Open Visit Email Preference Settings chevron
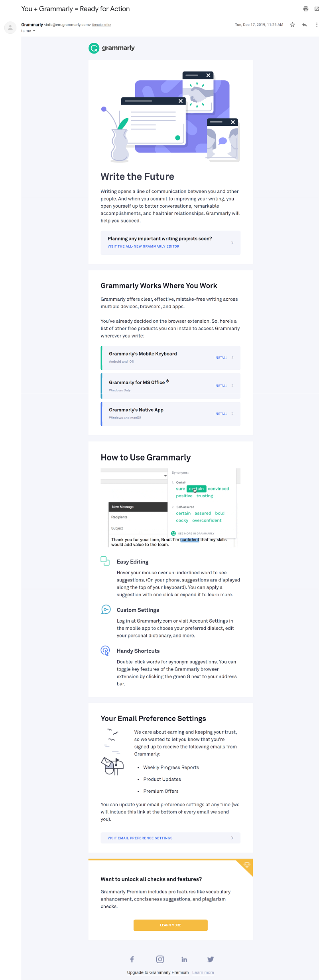319x980 pixels. pos(232,837)
